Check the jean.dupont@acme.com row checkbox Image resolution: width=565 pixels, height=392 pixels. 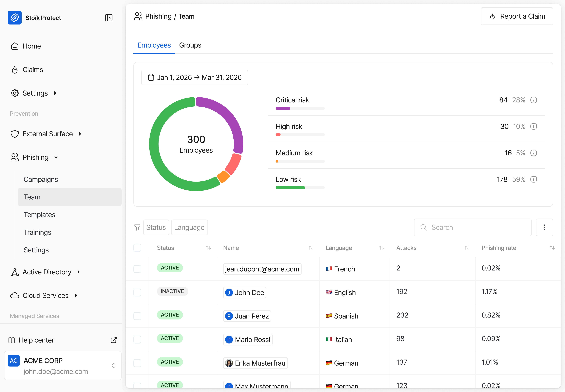(x=137, y=269)
